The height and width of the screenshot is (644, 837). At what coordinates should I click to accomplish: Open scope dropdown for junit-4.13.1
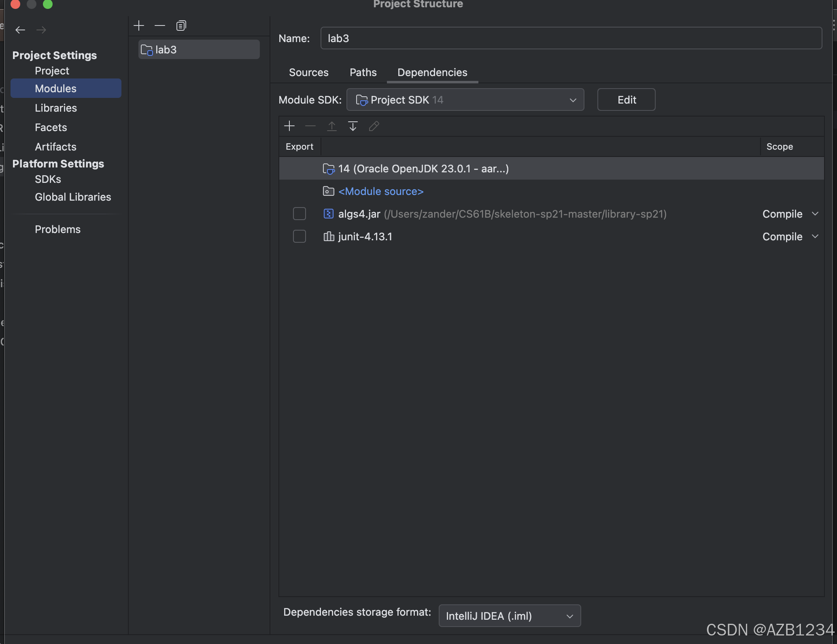click(x=790, y=236)
